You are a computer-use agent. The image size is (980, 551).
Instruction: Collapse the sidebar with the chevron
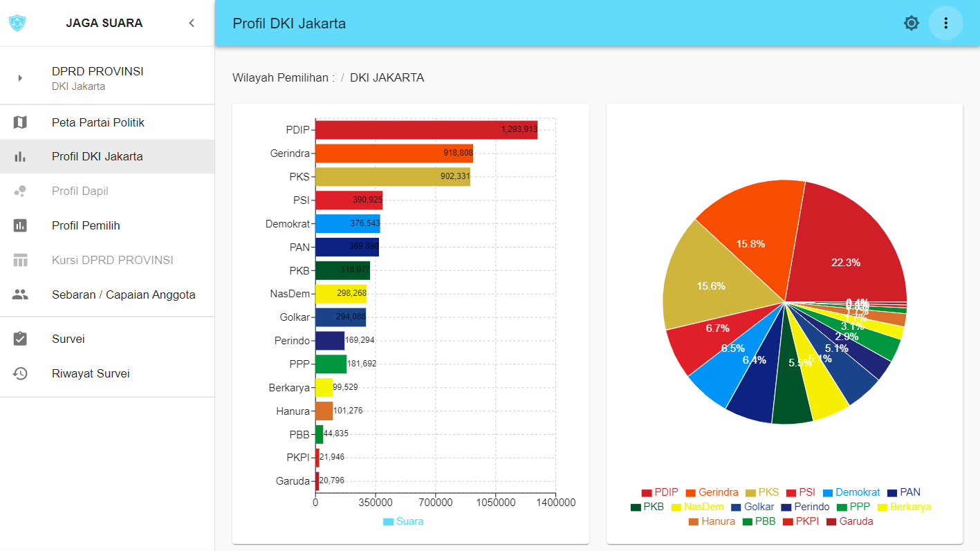[x=192, y=23]
